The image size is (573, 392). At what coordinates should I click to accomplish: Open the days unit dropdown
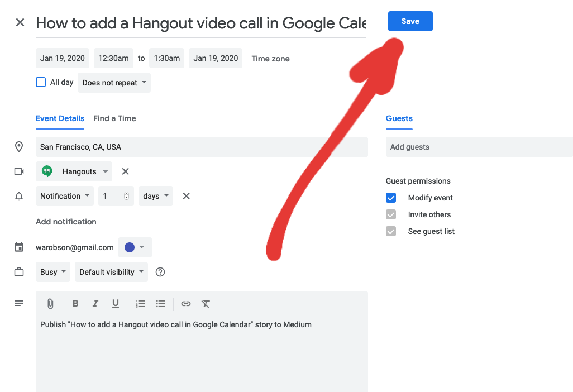pyautogui.click(x=156, y=196)
